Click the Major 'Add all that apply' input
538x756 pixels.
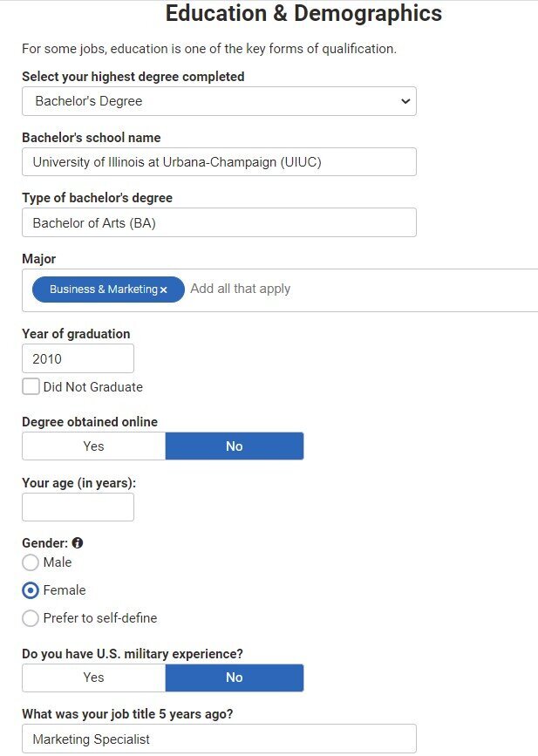click(240, 289)
